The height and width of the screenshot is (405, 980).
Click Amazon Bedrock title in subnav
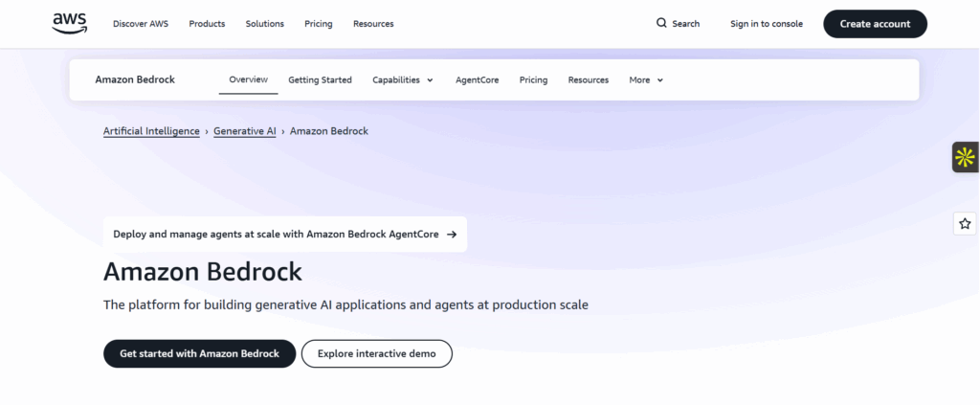coord(135,79)
